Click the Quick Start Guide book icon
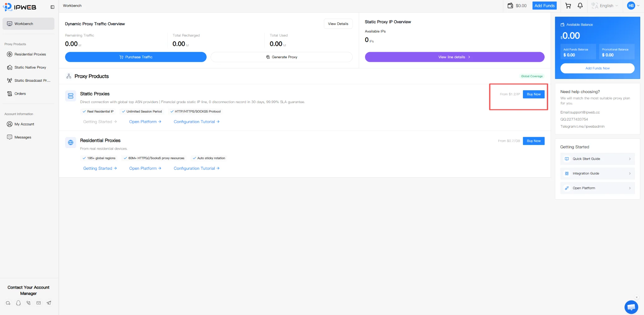Viewport: 644px width, 315px height. pos(567,159)
